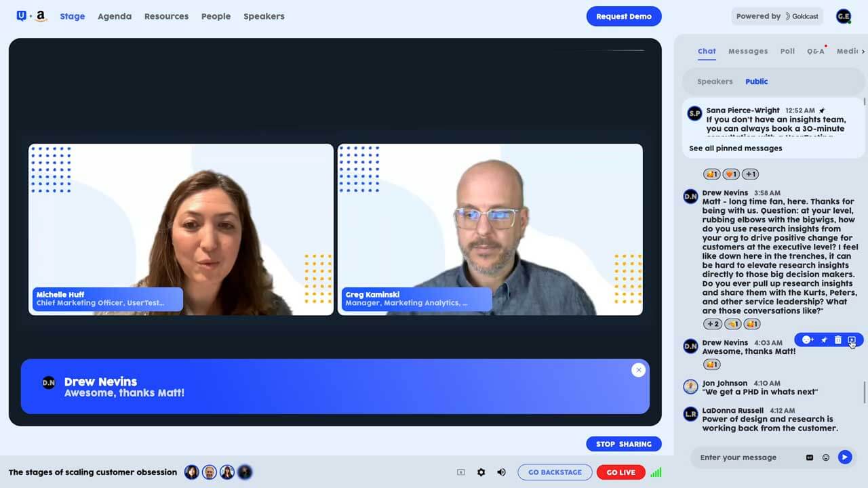Send the chat message with the arrow button
This screenshot has width=868, height=488.
pos(844,457)
